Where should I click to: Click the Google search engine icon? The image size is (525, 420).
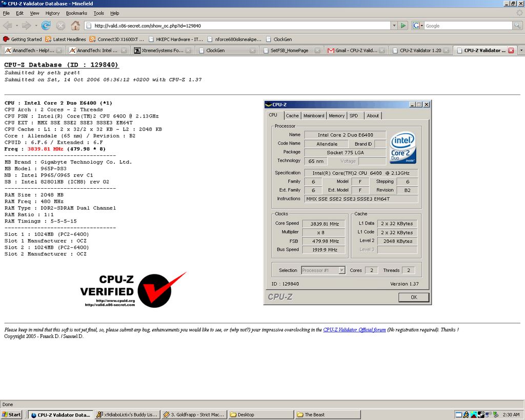point(416,26)
